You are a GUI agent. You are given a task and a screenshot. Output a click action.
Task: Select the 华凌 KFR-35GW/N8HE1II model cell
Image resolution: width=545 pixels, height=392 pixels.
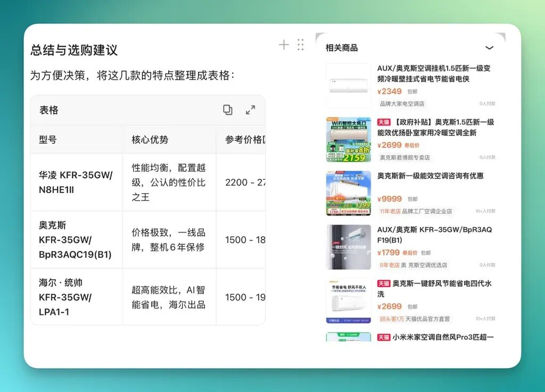76,182
